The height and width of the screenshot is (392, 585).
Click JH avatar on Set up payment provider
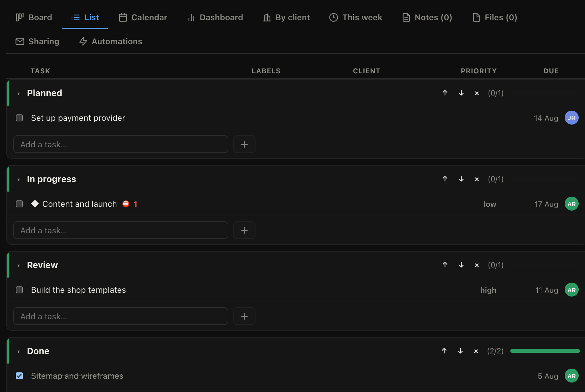(571, 118)
